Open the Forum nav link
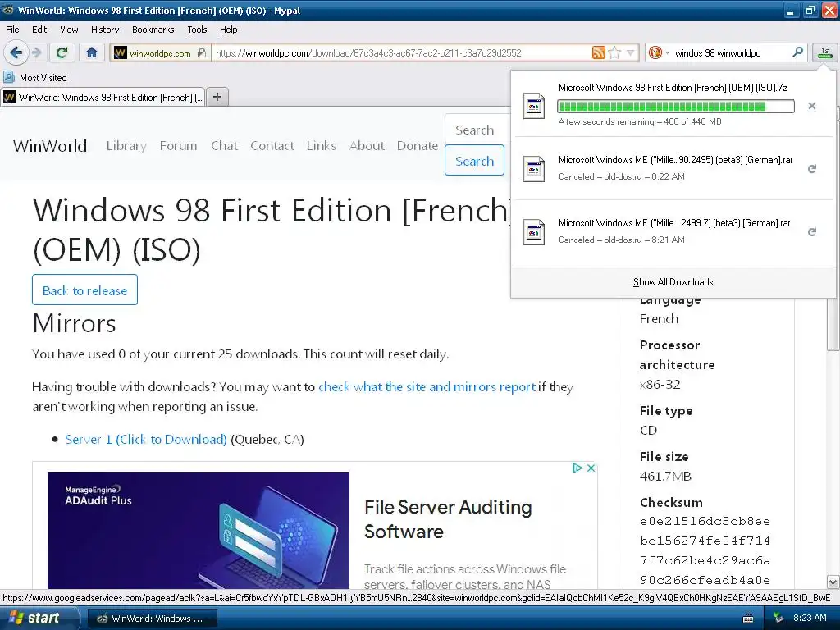This screenshot has height=630, width=840. (178, 146)
